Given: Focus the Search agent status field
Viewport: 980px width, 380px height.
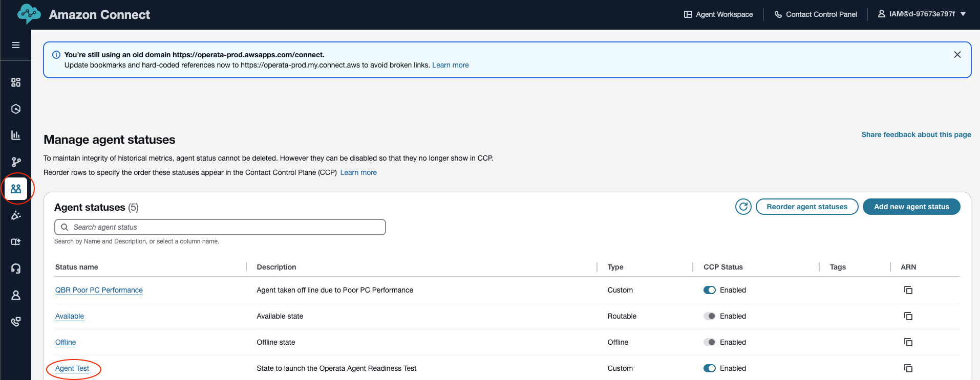Looking at the screenshot, I should tap(220, 227).
